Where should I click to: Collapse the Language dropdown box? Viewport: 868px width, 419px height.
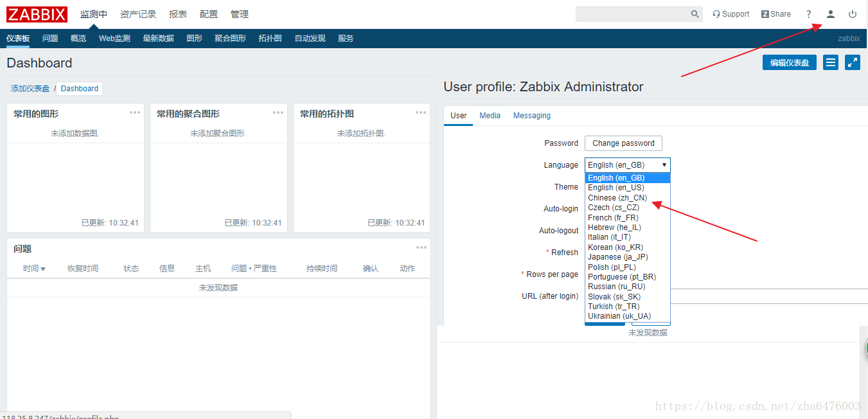(627, 165)
